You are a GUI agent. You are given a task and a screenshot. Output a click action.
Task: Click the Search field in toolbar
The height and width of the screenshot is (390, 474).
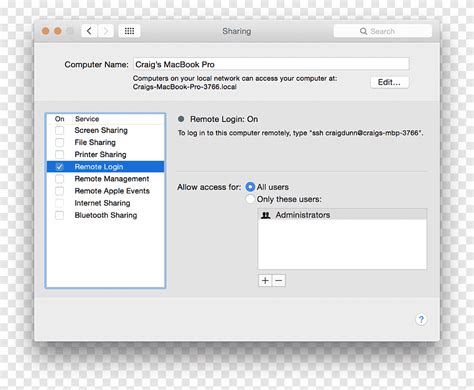point(383,31)
